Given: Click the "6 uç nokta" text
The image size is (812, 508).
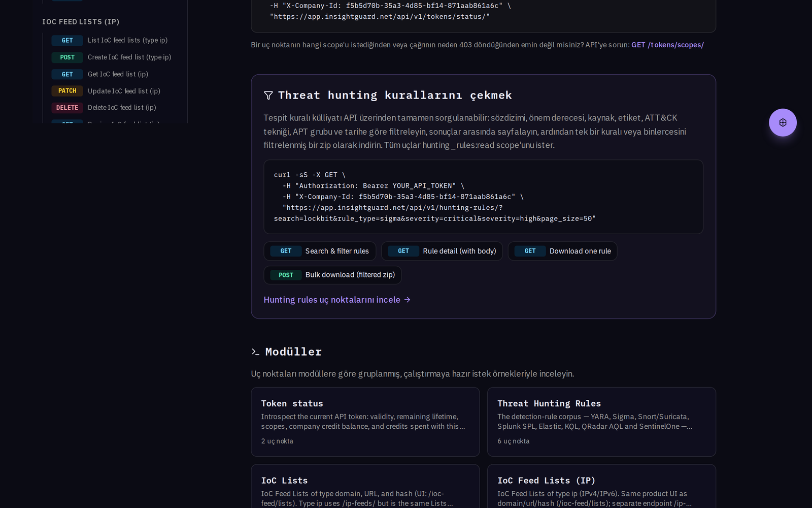Looking at the screenshot, I should (x=514, y=441).
